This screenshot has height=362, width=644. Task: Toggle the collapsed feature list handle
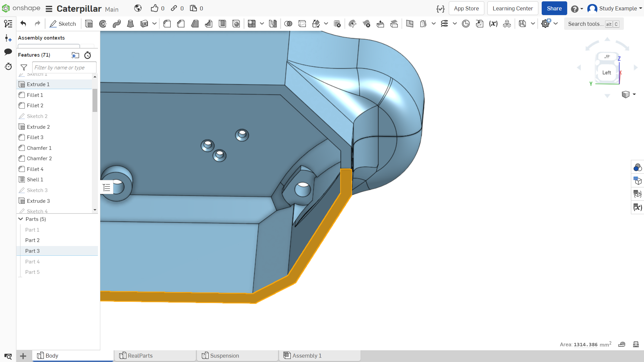(x=107, y=187)
